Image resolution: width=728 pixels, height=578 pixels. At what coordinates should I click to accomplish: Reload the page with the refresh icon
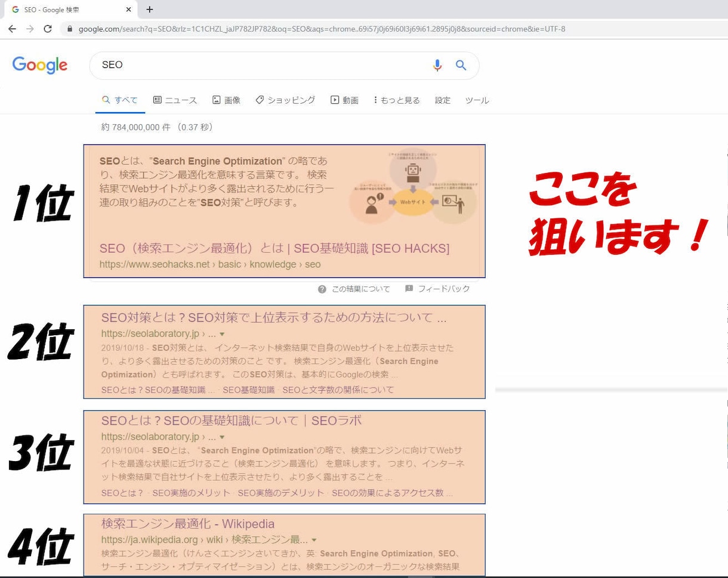tap(48, 29)
